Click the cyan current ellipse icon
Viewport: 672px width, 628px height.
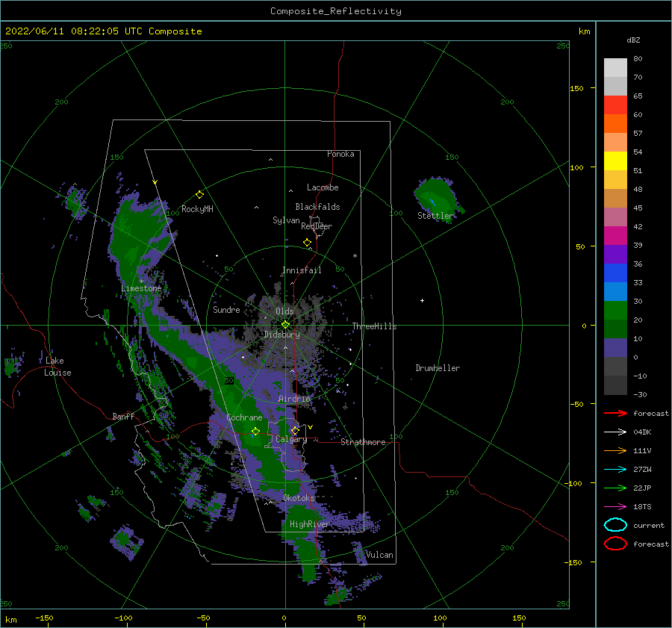(x=615, y=525)
